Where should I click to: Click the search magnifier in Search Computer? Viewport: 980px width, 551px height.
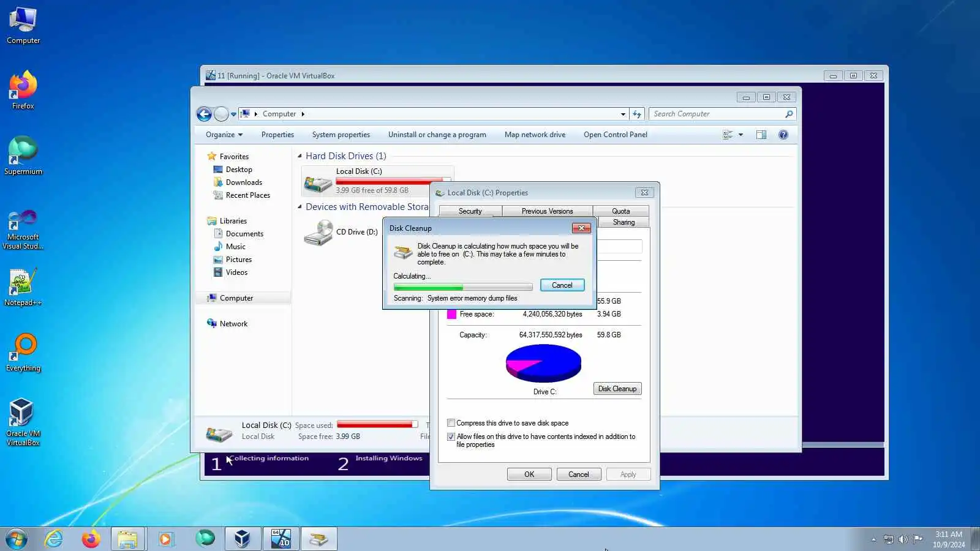789,114
